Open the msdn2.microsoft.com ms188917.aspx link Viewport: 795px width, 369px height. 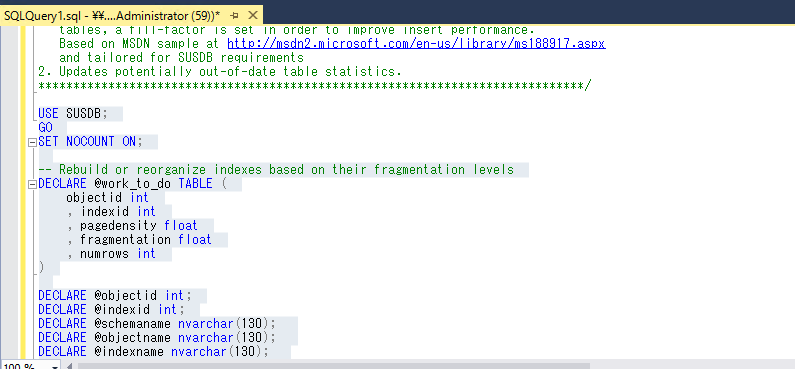[416, 44]
